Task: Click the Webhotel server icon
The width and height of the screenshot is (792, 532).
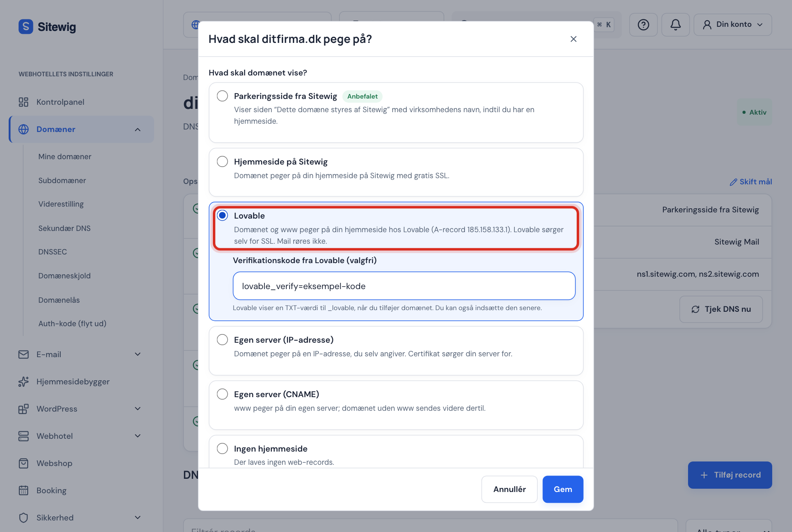Action: click(x=24, y=436)
